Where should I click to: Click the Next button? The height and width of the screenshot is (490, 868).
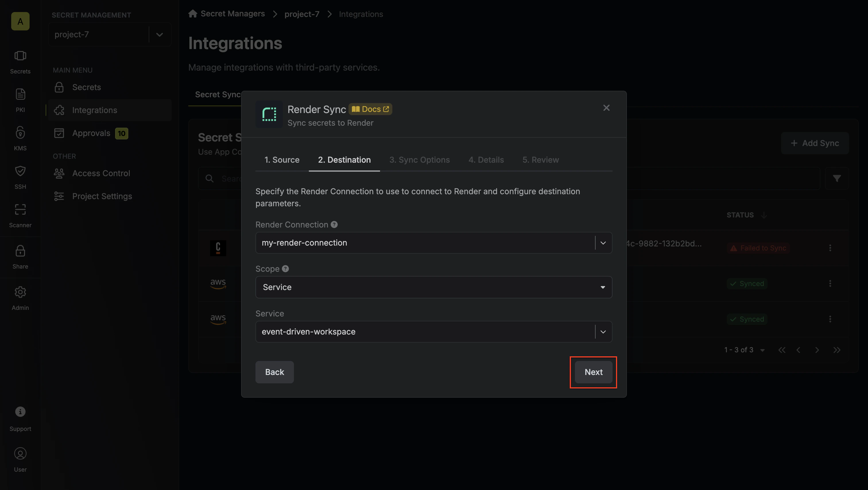593,372
